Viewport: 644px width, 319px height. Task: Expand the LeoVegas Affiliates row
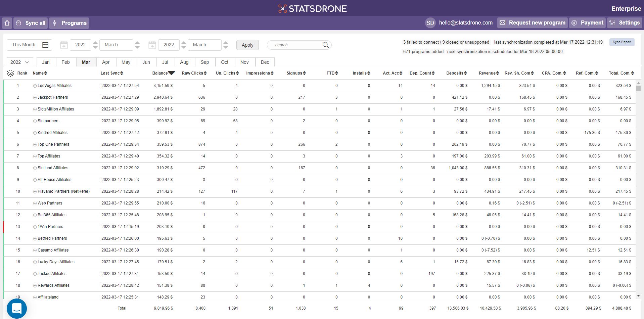(x=35, y=86)
